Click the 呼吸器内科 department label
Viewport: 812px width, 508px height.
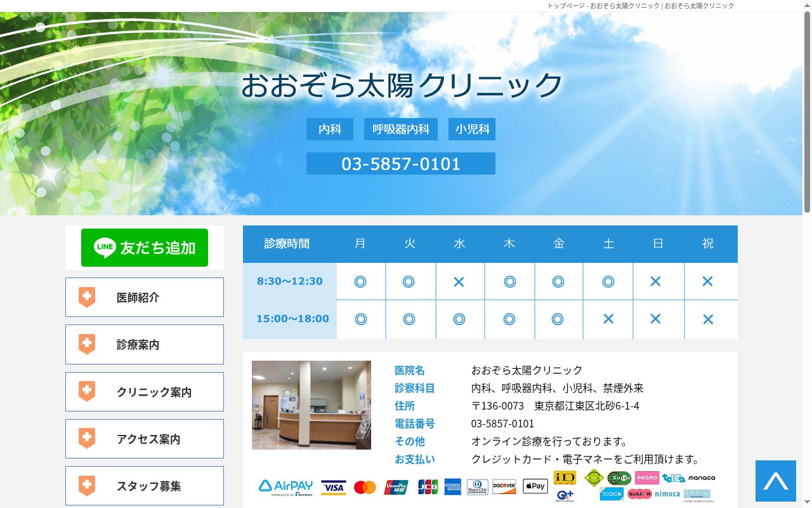click(x=401, y=129)
